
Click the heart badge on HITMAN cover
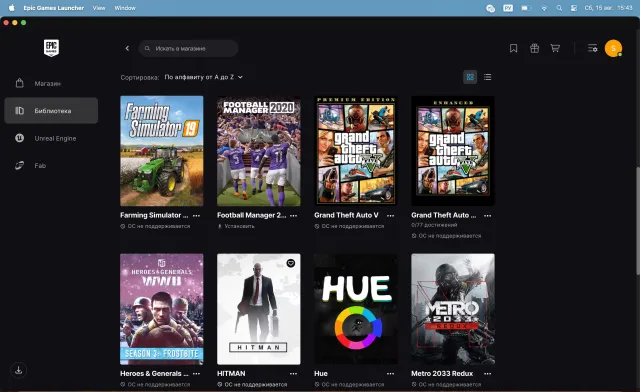[x=291, y=263]
